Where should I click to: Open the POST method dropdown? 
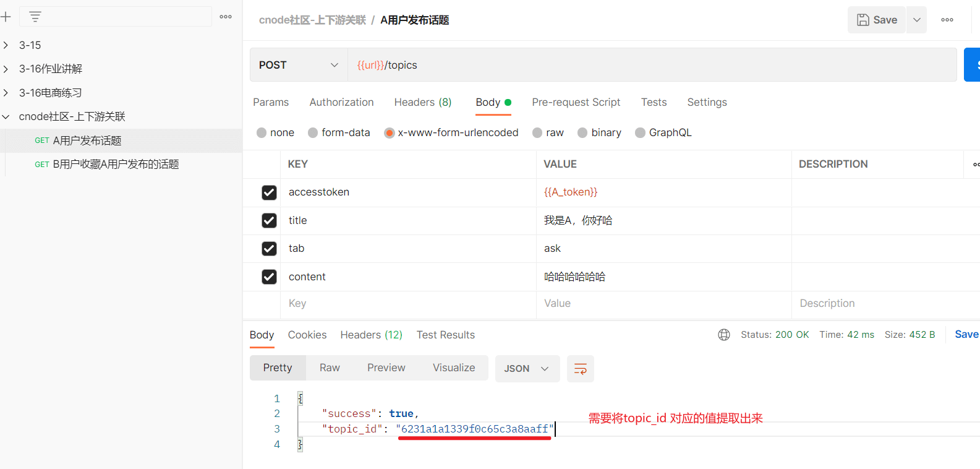(x=299, y=65)
